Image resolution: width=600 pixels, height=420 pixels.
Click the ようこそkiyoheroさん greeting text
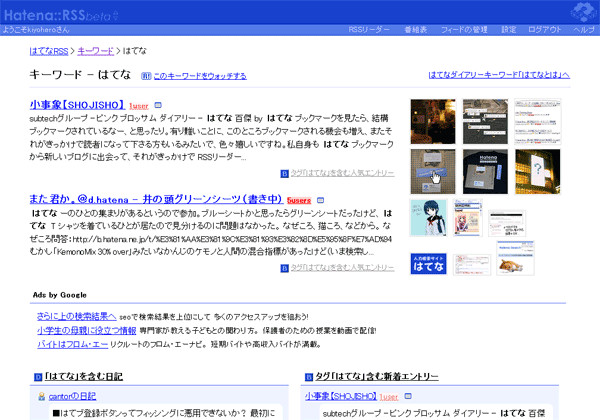36,30
